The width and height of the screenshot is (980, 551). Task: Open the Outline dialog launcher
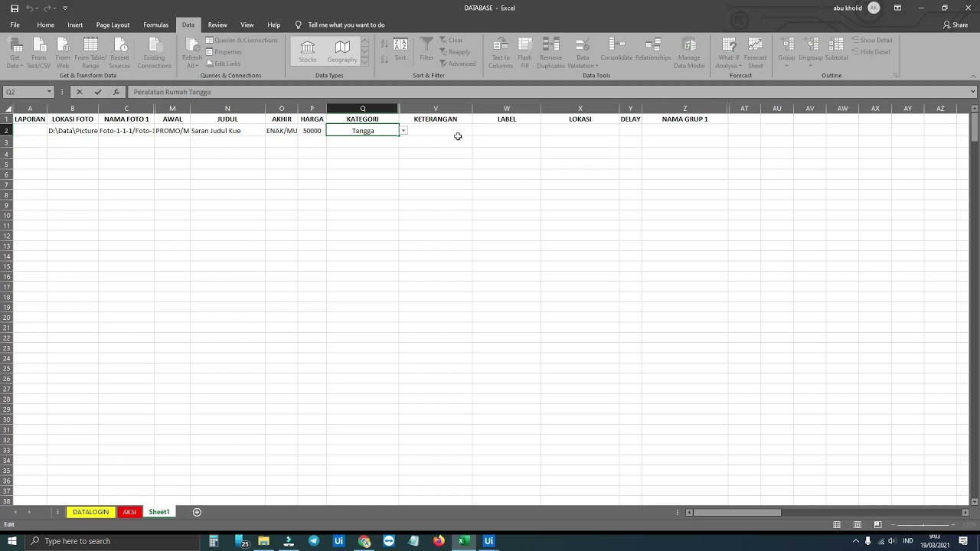click(x=896, y=76)
